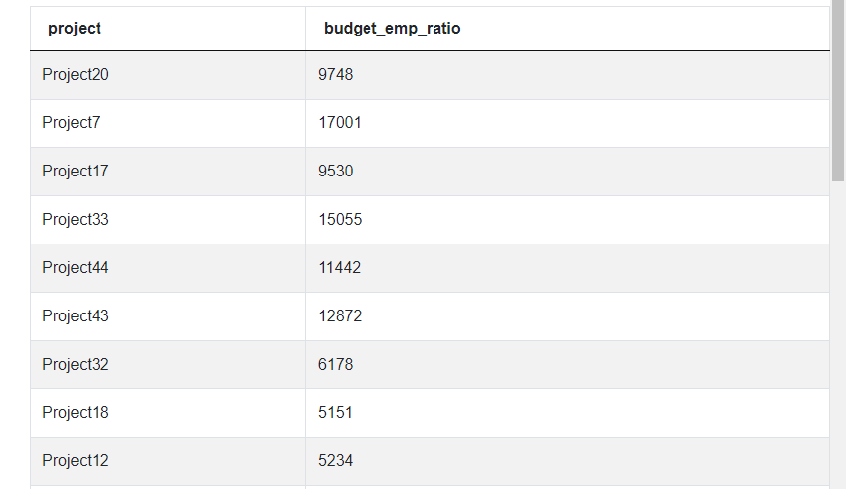Select the Project43 cell
Screen dimensions: 868x489
coord(167,316)
